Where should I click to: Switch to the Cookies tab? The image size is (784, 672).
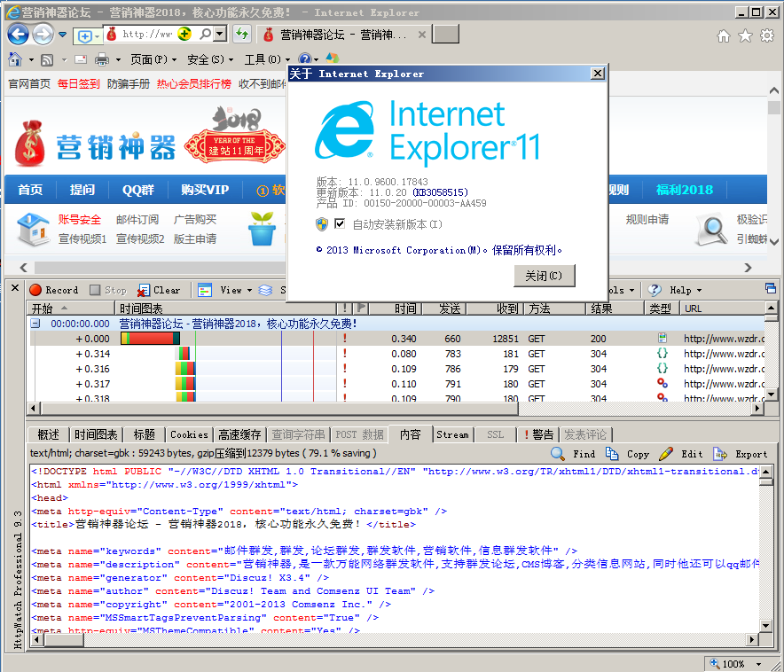click(x=189, y=434)
